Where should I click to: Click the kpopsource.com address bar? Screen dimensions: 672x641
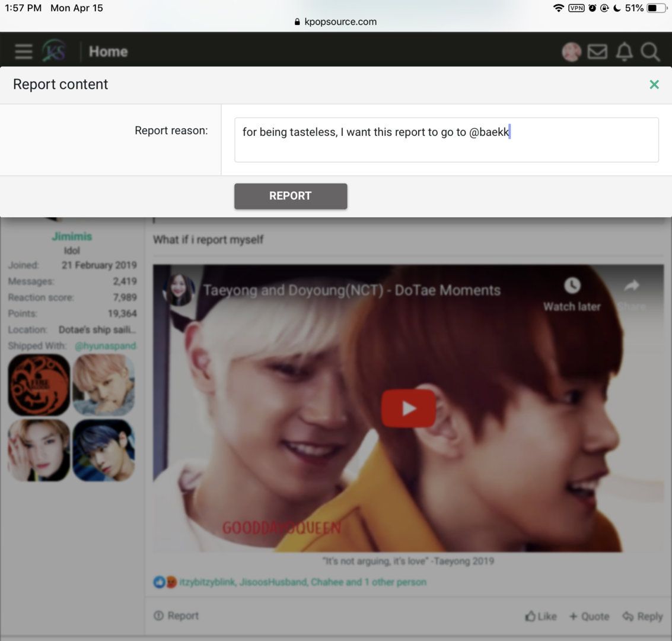(x=336, y=21)
